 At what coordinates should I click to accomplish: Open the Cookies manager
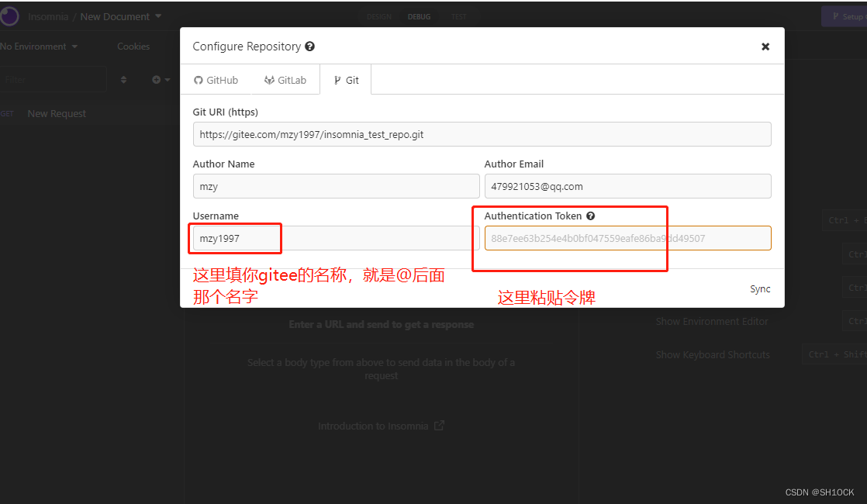click(133, 46)
